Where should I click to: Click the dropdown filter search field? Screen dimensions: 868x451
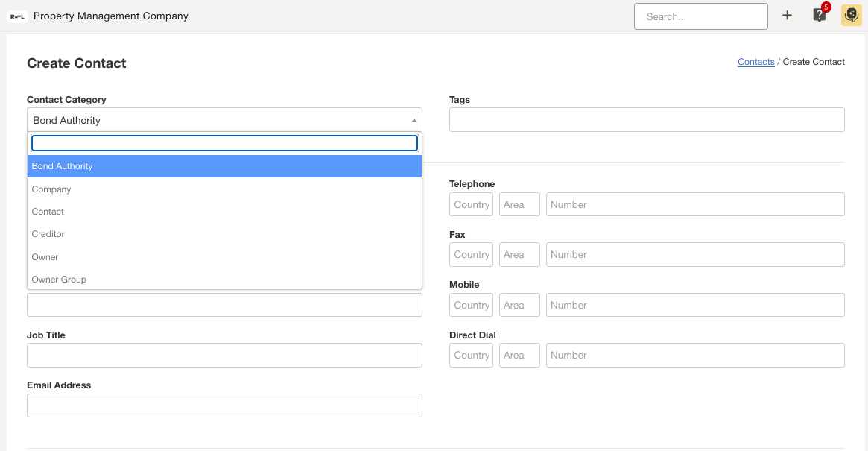pyautogui.click(x=224, y=143)
